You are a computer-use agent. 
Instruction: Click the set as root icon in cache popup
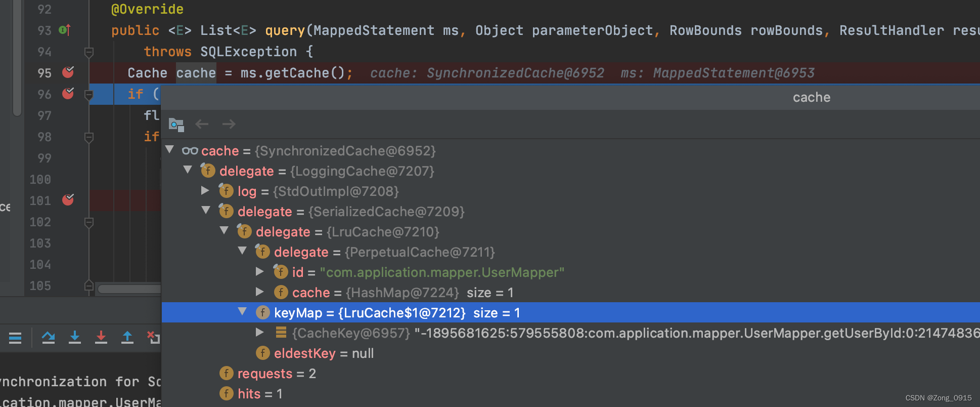click(x=176, y=124)
